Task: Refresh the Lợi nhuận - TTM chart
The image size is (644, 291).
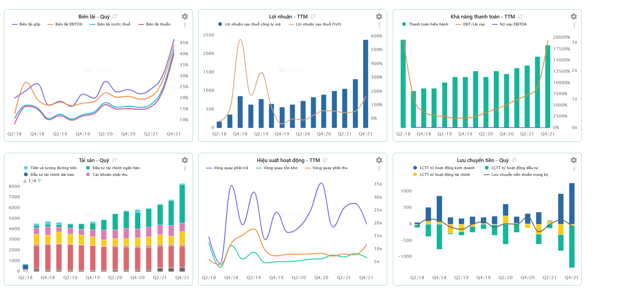Action: 313,17
